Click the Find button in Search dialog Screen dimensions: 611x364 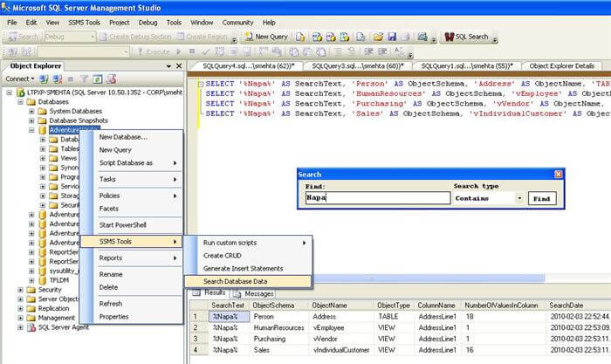pos(542,199)
